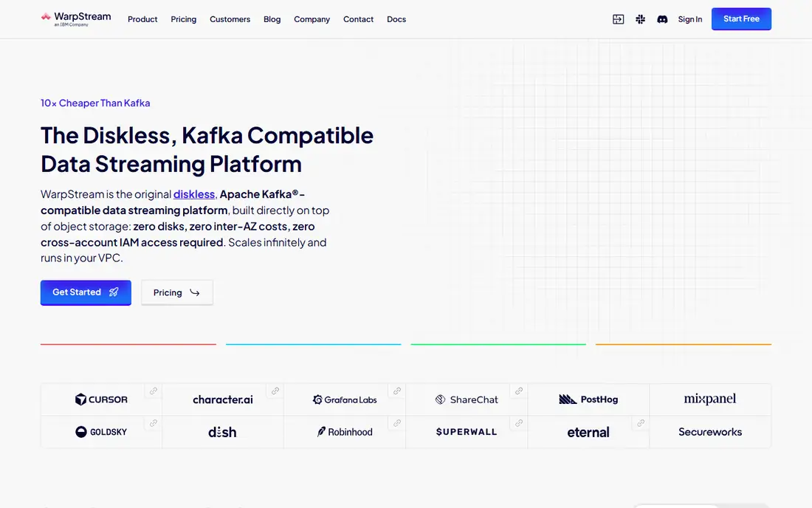Click the WarpStream logo in the header
This screenshot has height=508, width=812.
pos(75,18)
